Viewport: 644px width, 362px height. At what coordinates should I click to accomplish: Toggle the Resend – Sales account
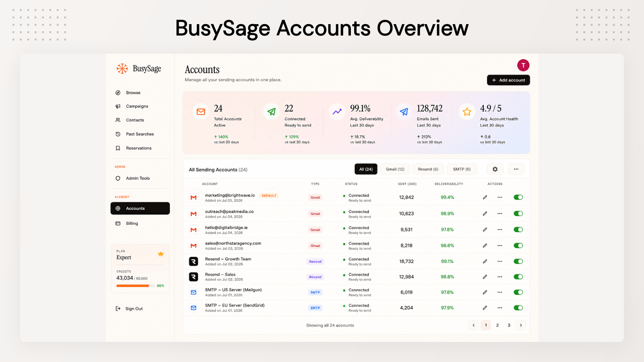(x=518, y=277)
